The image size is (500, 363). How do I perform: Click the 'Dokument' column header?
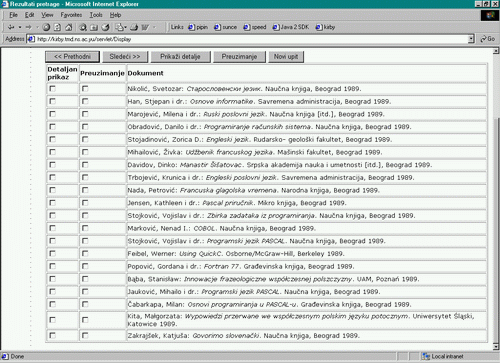(x=145, y=73)
